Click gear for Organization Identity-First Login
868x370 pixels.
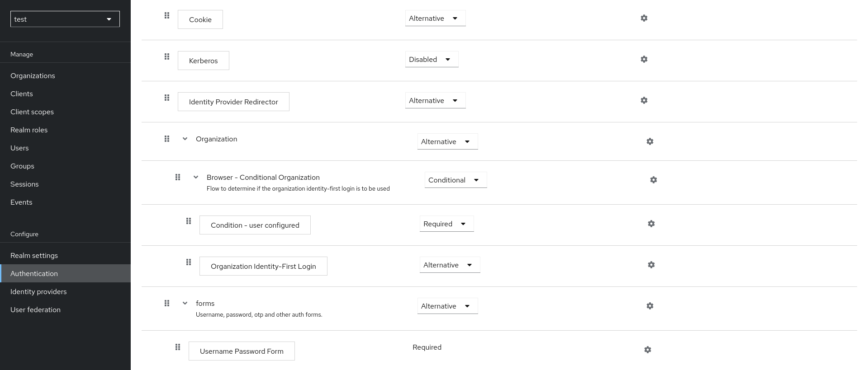[651, 265]
